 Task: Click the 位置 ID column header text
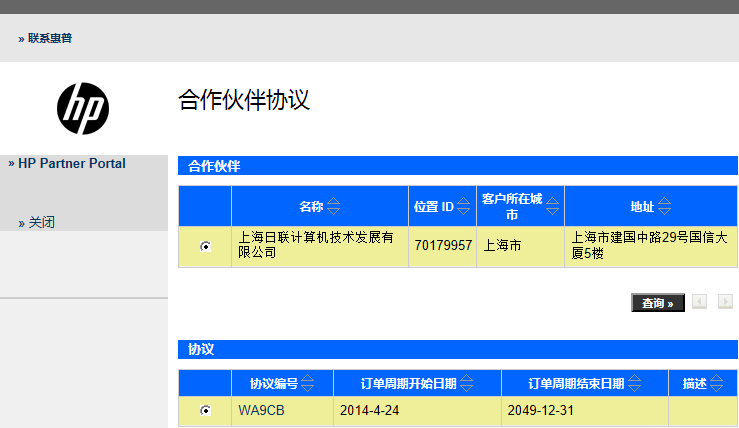click(x=434, y=206)
